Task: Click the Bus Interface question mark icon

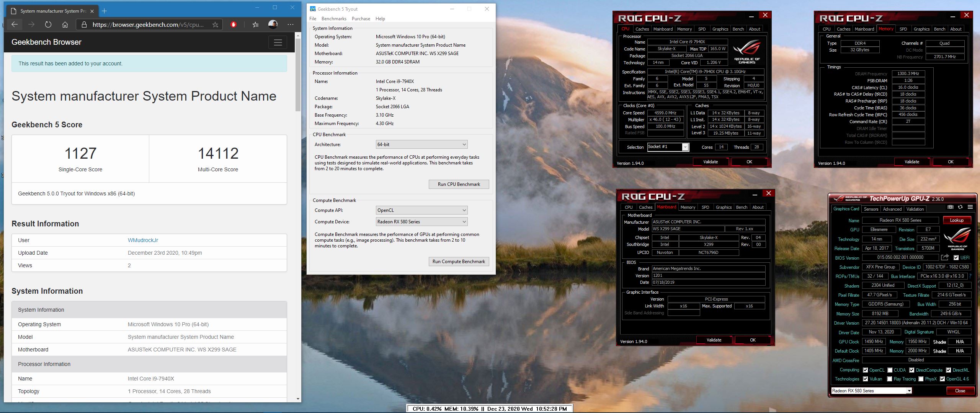Action: click(x=970, y=276)
